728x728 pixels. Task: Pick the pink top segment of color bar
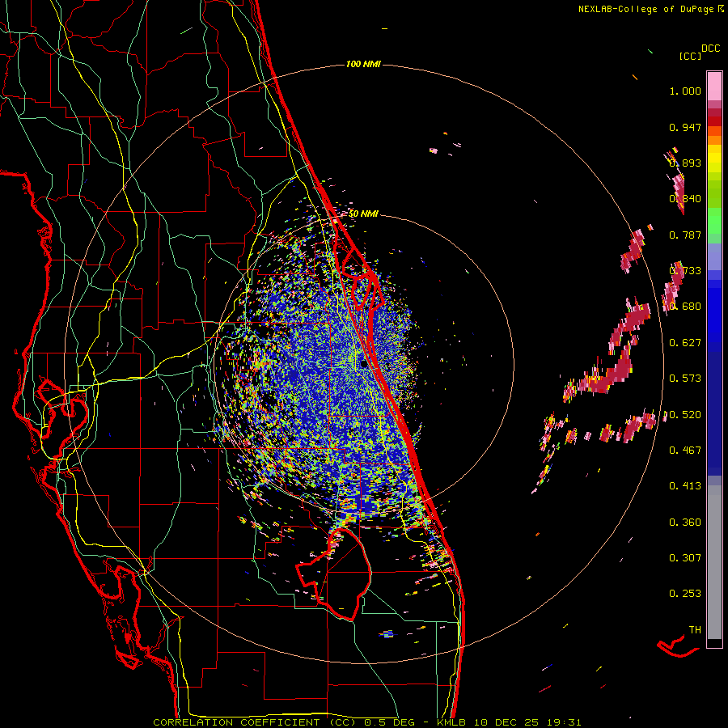click(x=714, y=86)
